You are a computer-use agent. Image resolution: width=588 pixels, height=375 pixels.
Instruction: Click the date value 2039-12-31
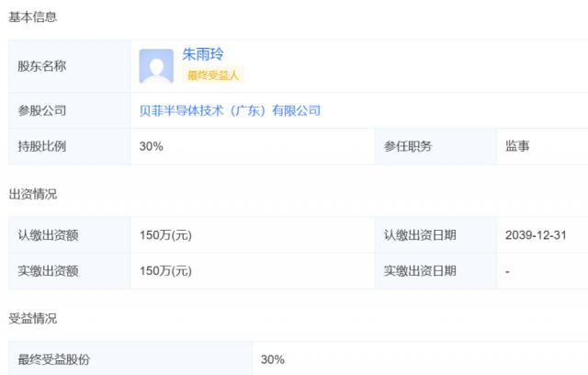tap(536, 234)
